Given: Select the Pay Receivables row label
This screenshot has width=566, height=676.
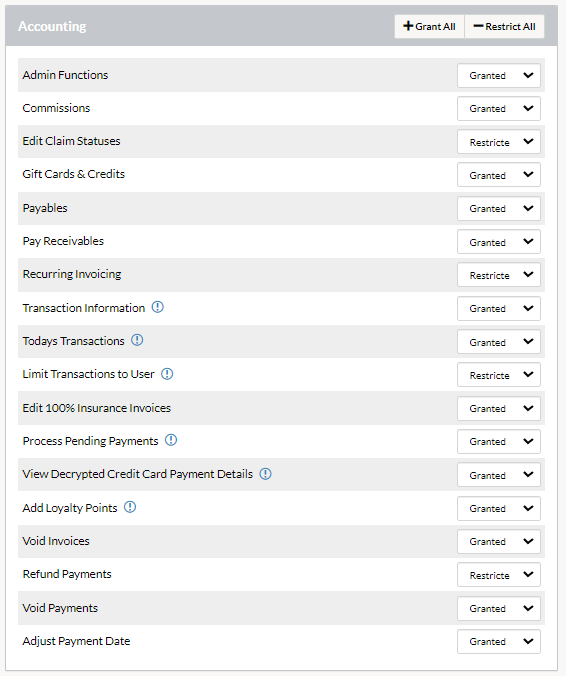Looking at the screenshot, I should pos(63,241).
